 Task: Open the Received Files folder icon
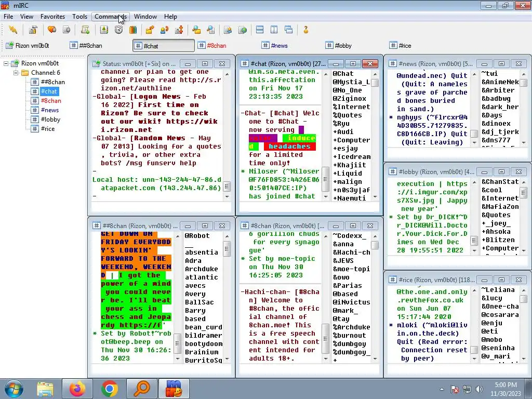(x=196, y=30)
